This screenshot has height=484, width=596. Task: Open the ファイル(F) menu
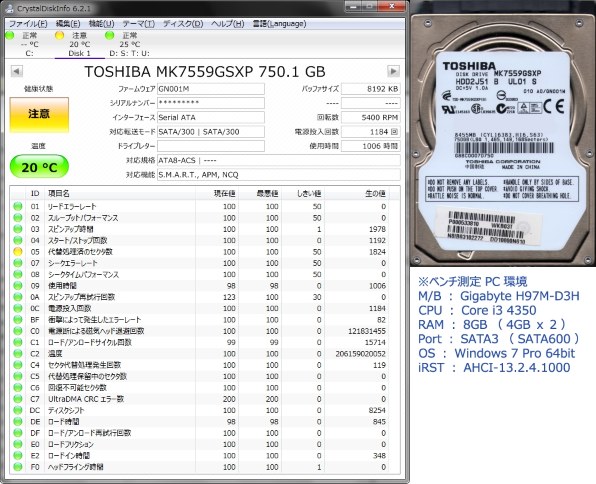click(28, 24)
